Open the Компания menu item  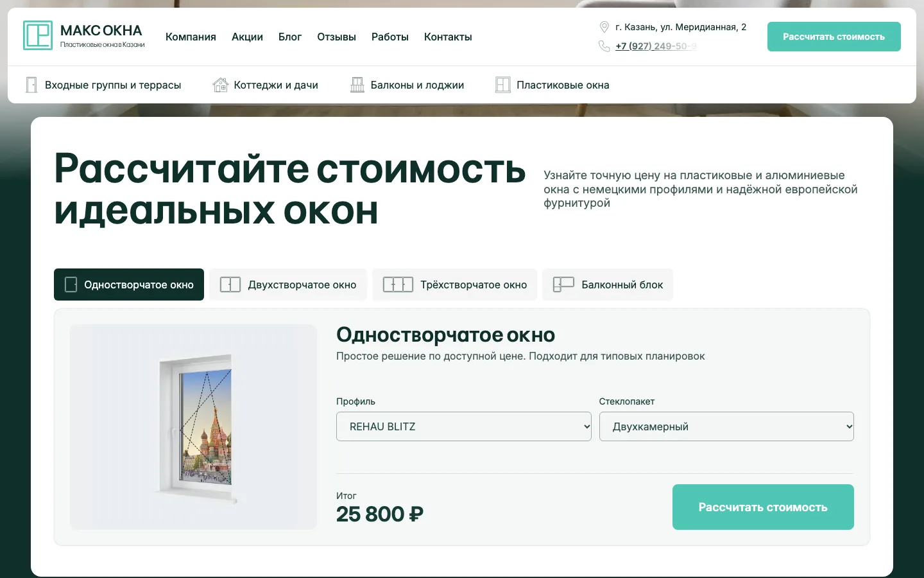pos(191,37)
